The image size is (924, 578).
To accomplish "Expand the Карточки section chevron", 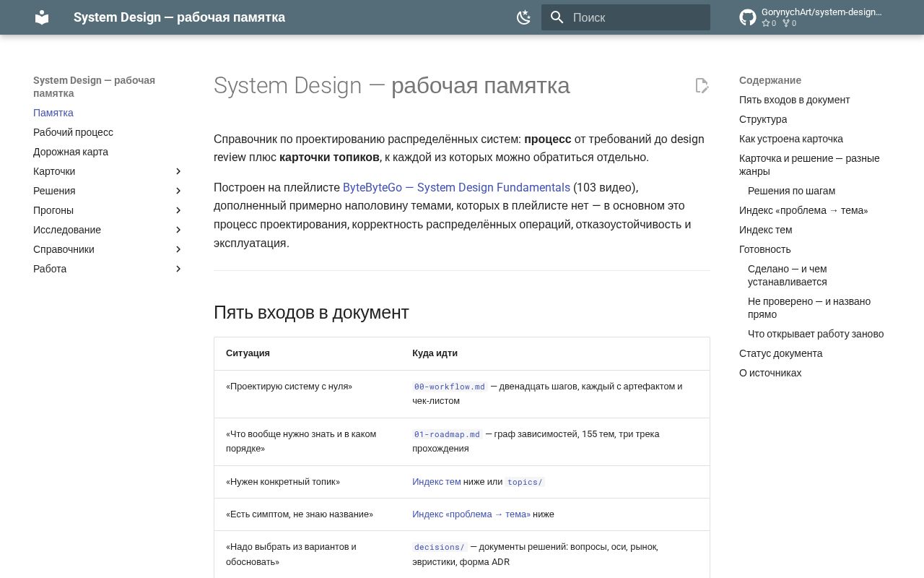I will tap(178, 171).
